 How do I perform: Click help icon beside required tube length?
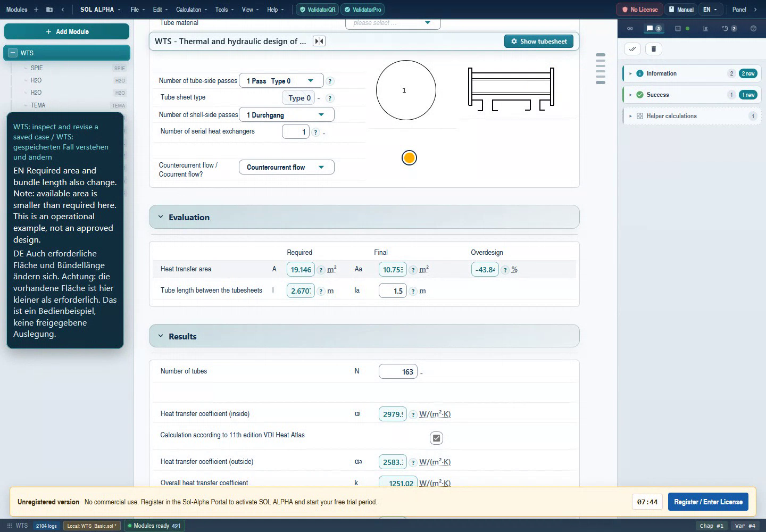[321, 292]
